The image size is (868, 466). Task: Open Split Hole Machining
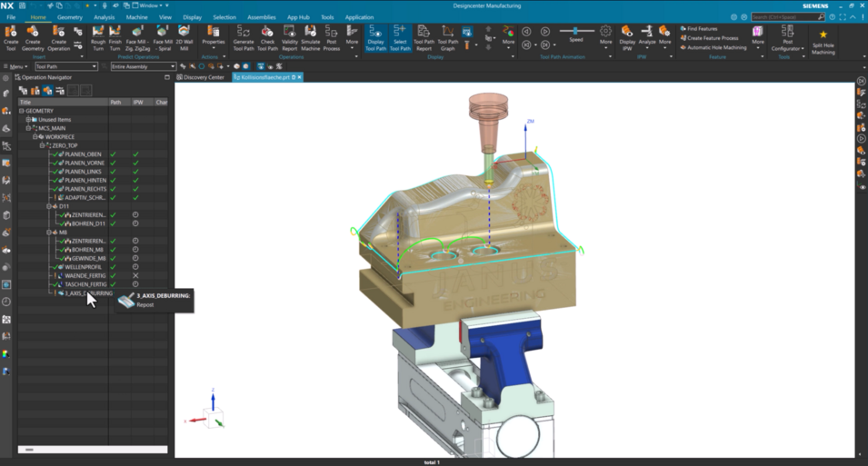823,42
